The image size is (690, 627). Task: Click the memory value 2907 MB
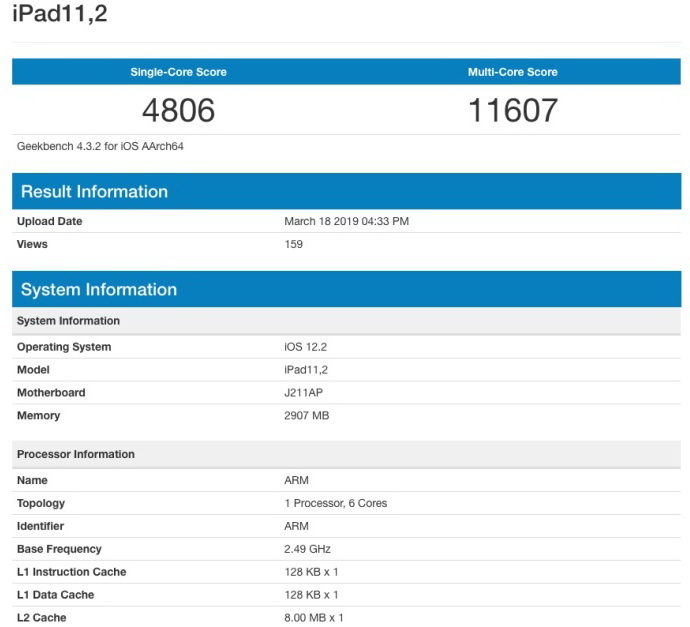306,415
